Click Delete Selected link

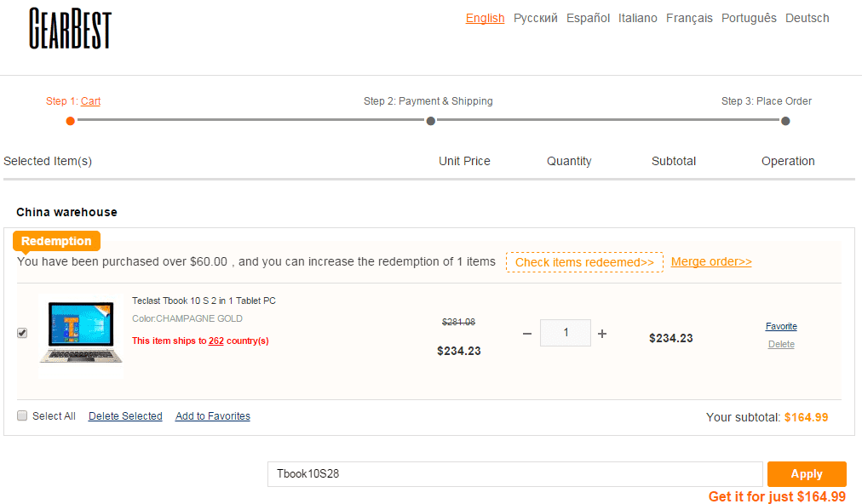point(125,416)
